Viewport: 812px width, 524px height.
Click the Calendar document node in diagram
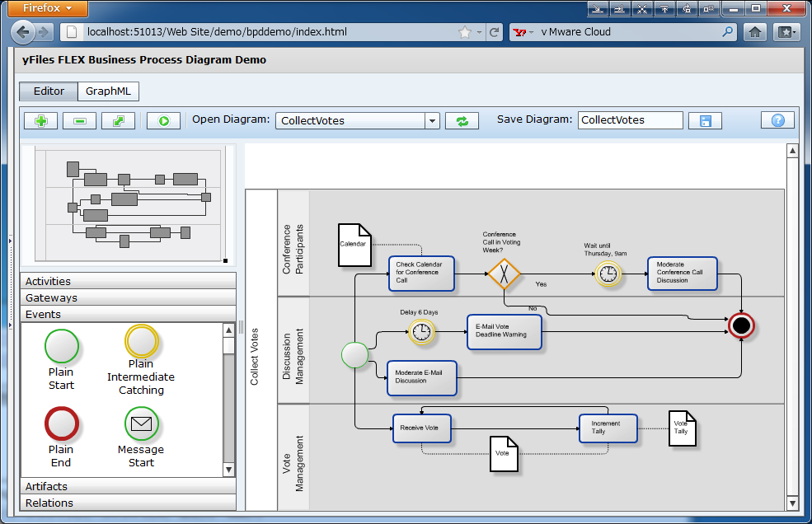click(x=354, y=245)
